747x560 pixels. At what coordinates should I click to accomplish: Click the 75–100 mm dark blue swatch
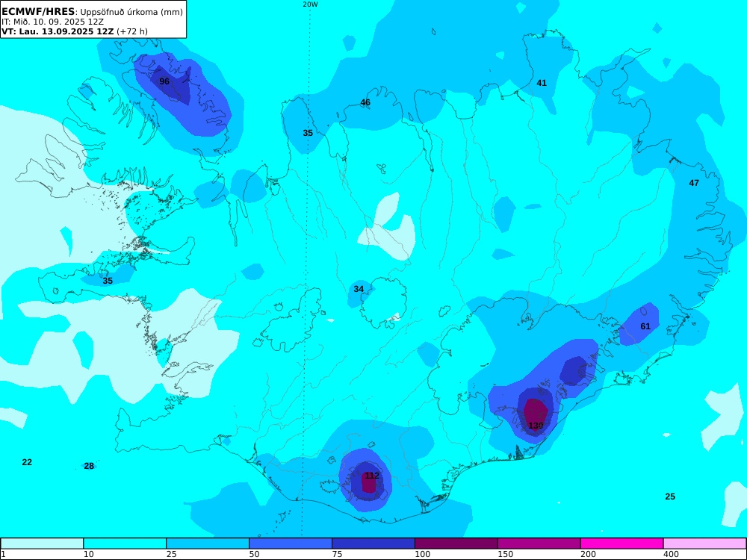[373, 544]
